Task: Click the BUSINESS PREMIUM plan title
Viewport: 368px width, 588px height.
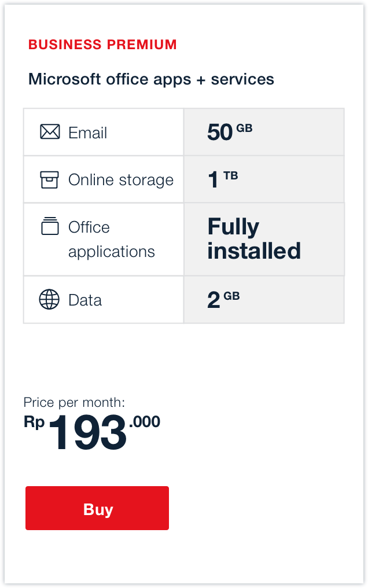Action: coord(102,45)
